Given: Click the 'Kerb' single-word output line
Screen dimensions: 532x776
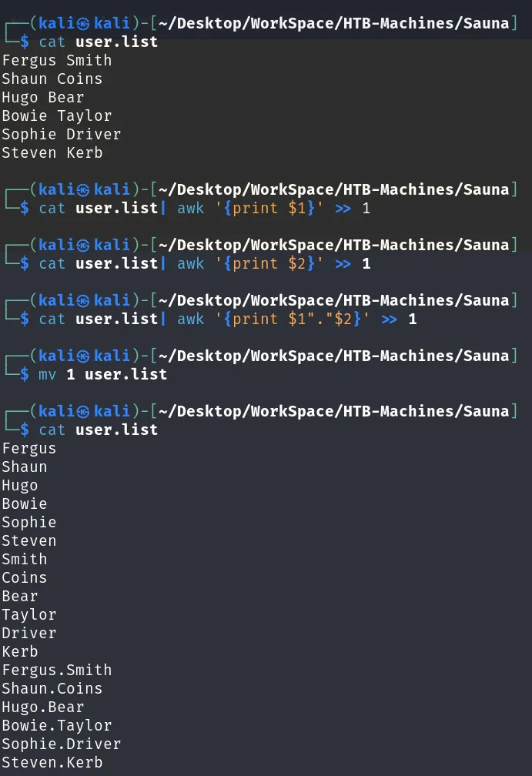Looking at the screenshot, I should point(20,652).
